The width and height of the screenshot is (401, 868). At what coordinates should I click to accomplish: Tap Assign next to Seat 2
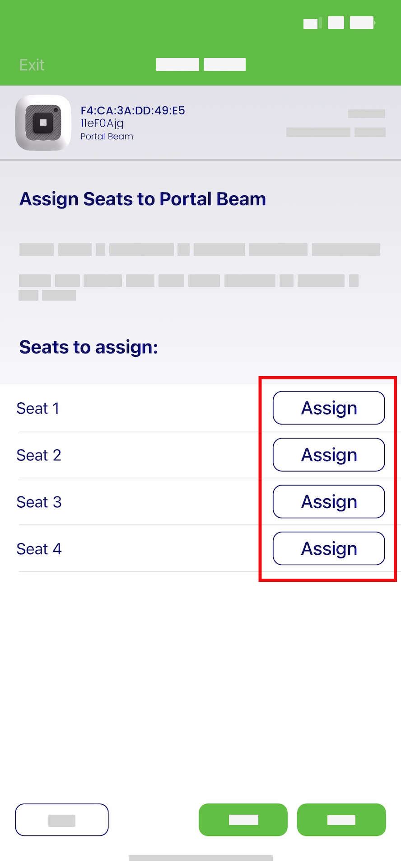point(328,455)
